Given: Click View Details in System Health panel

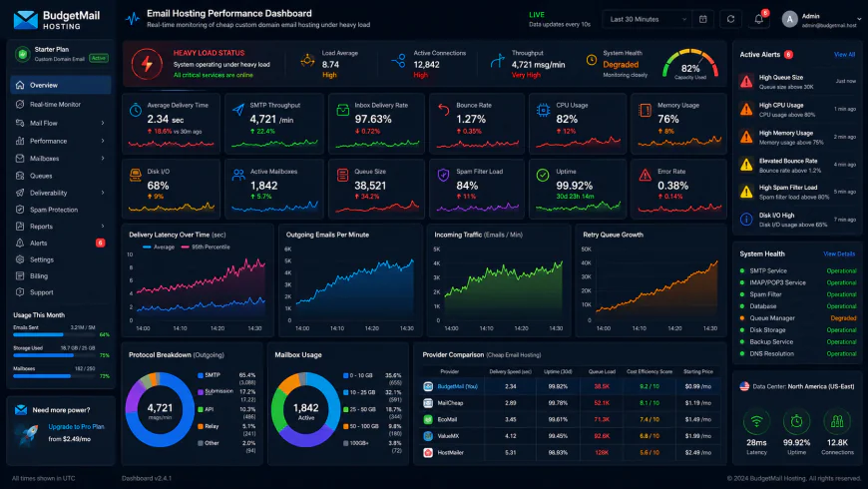Looking at the screenshot, I should 839,253.
